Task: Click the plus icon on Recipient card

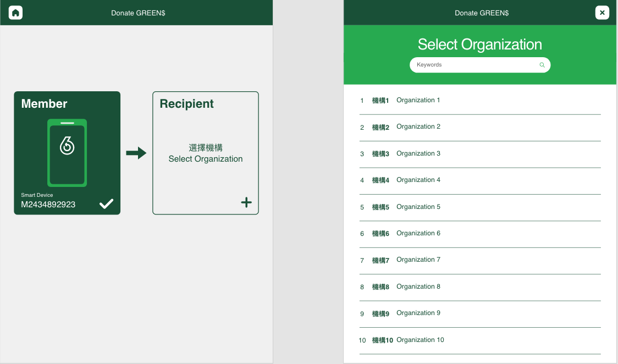Action: click(246, 202)
